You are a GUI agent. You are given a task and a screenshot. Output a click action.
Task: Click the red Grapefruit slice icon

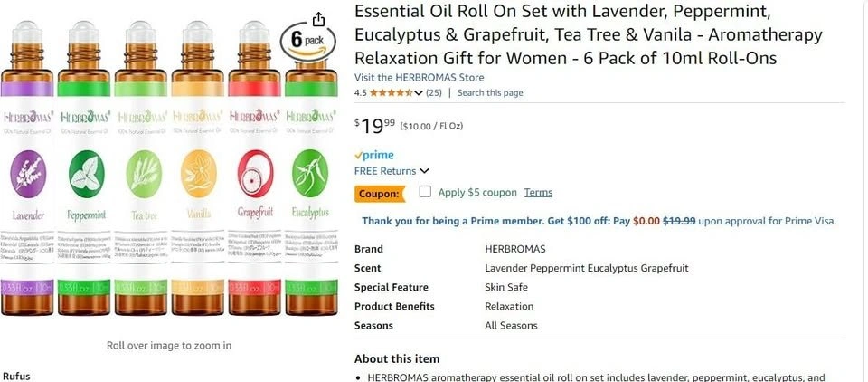pos(255,174)
